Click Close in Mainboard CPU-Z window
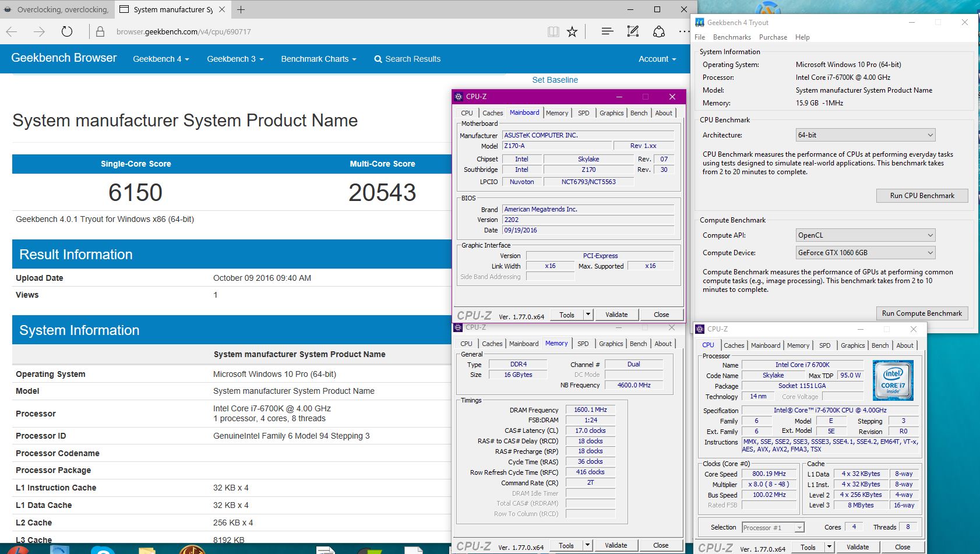This screenshot has height=554, width=980. (x=661, y=315)
